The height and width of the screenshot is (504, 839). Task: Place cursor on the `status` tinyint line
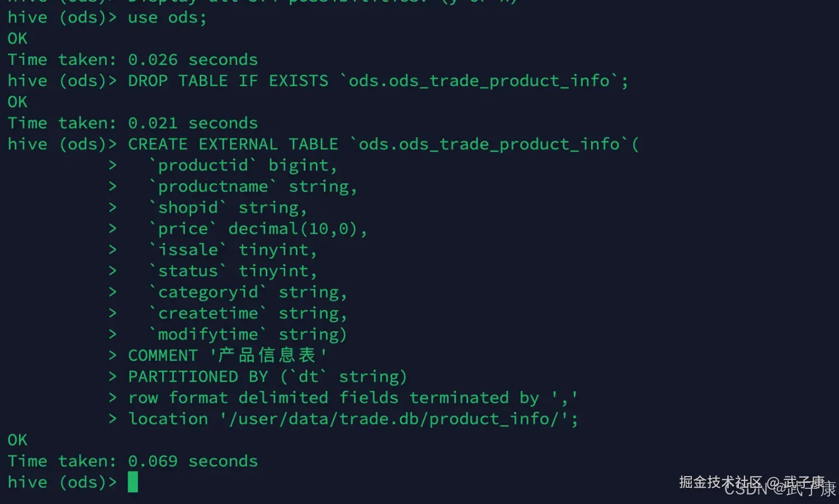point(233,271)
